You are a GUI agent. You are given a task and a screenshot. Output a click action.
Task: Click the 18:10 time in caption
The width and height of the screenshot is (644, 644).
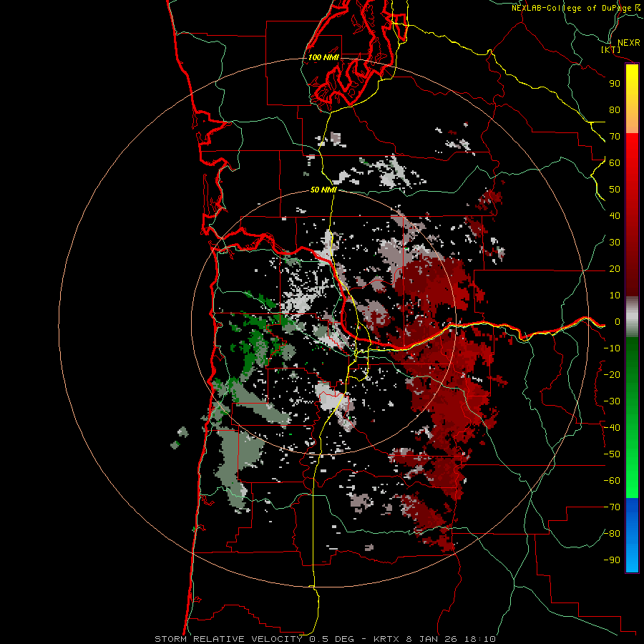479,639
